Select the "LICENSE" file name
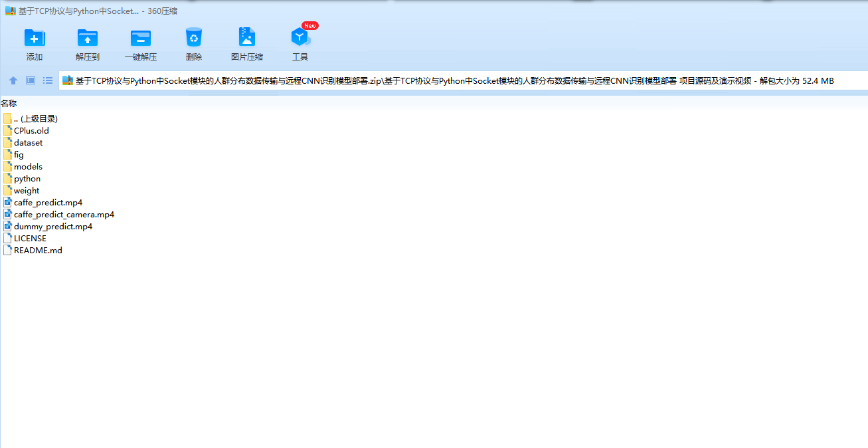Image resolution: width=868 pixels, height=448 pixels. [x=30, y=238]
